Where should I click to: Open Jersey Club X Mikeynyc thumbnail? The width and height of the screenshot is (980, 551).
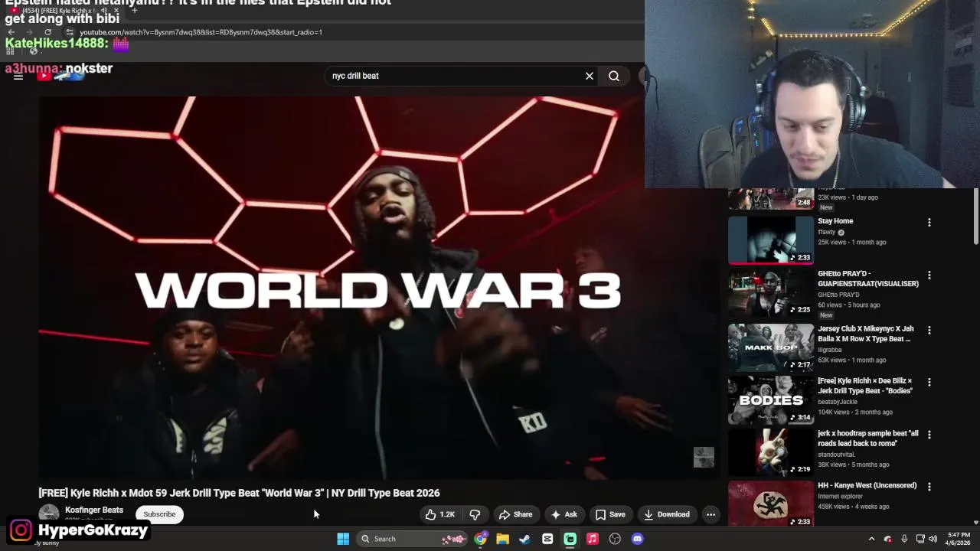(x=771, y=347)
